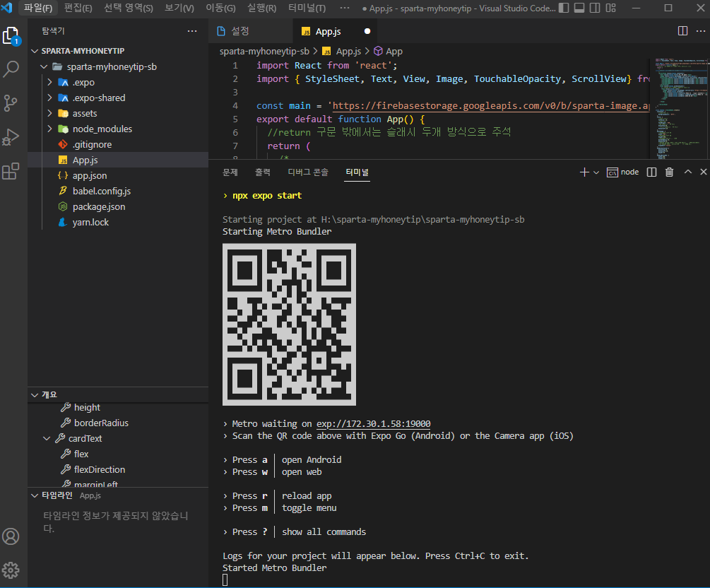Image resolution: width=710 pixels, height=588 pixels.
Task: Toggle secondary side bar visibility
Action: click(595, 8)
